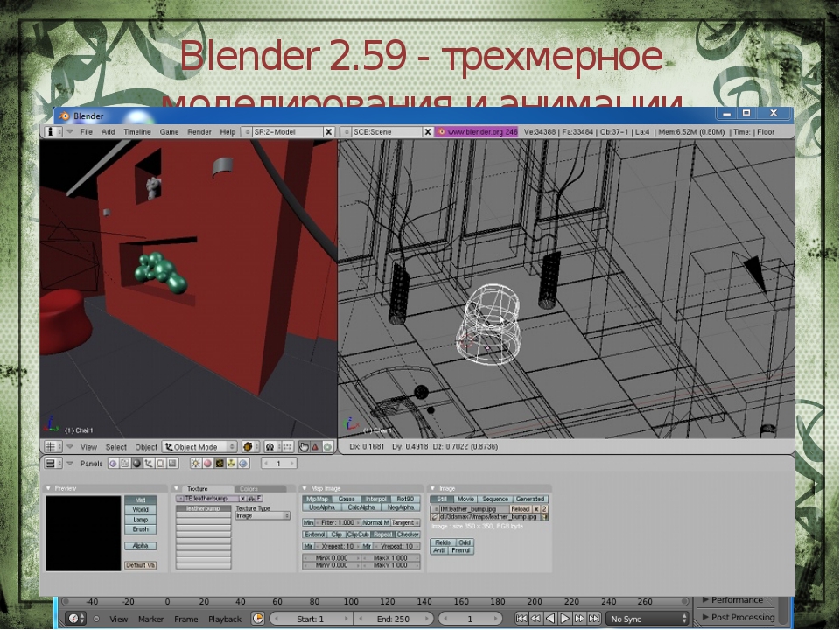Open the Radiosity buttons yellow icon
This screenshot has height=630, width=840.
tap(231, 464)
